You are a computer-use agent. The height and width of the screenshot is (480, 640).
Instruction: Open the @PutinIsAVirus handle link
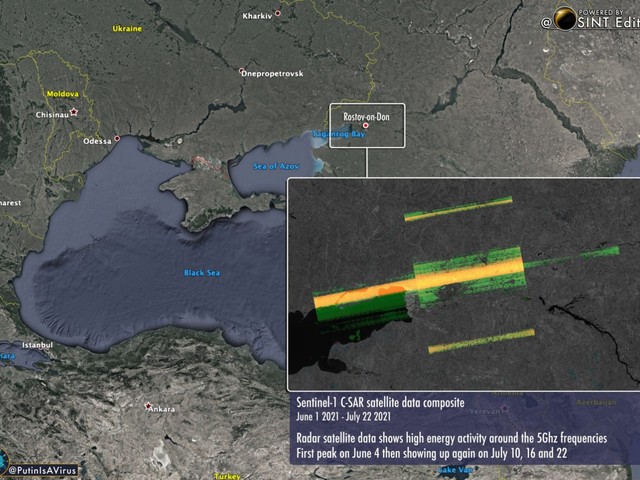41,469
